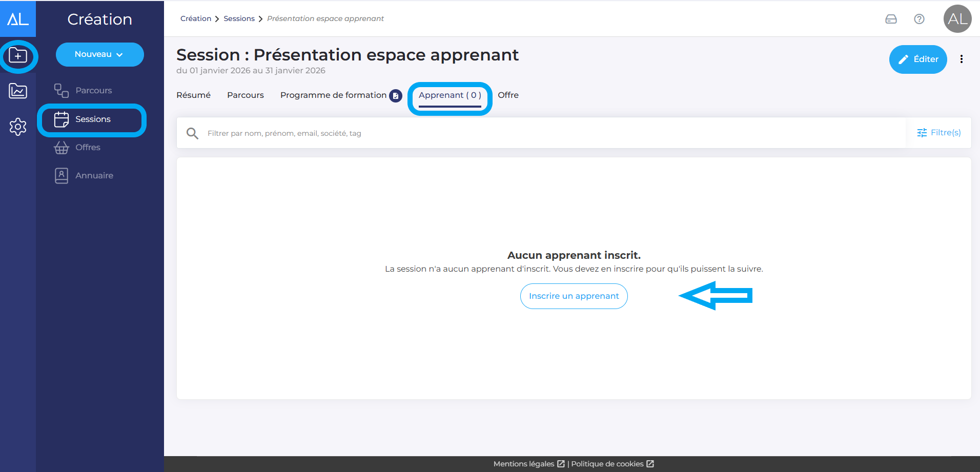Viewport: 980px width, 472px height.
Task: Click the Inscrire un apprenant button
Action: pos(574,296)
